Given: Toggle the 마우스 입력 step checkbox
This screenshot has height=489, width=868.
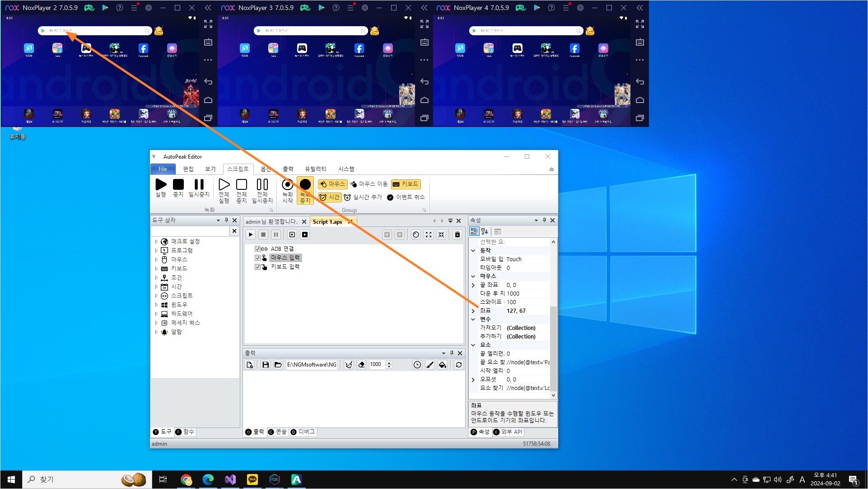Looking at the screenshot, I should pyautogui.click(x=257, y=258).
